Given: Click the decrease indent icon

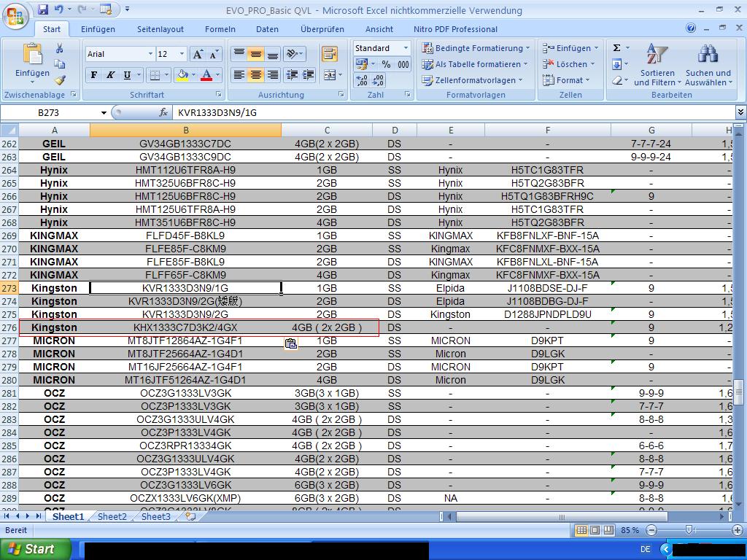Looking at the screenshot, I should 291,75.
